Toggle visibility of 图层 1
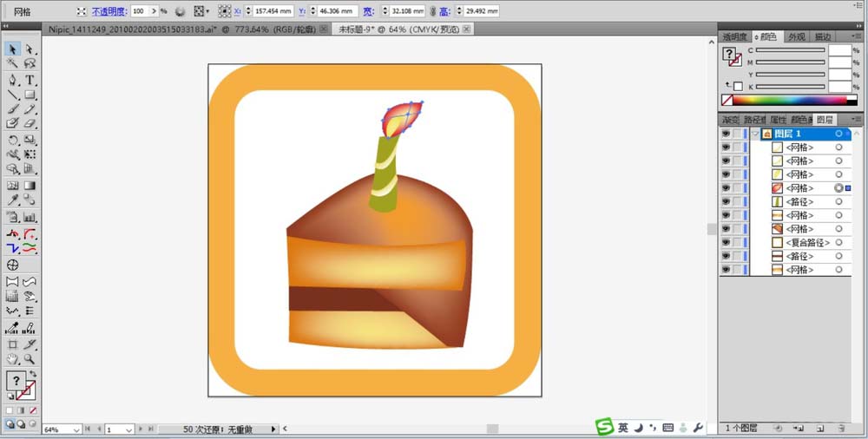868x439 pixels. pos(726,134)
